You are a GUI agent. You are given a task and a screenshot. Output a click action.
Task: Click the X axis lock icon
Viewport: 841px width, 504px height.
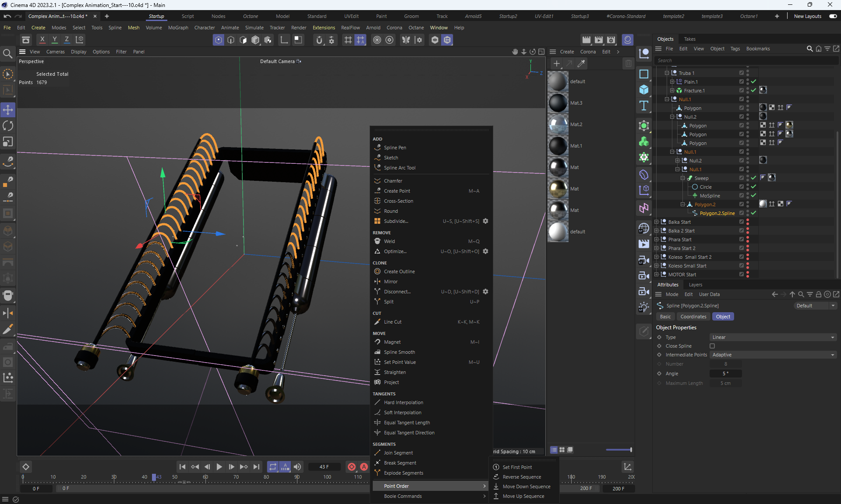(42, 39)
